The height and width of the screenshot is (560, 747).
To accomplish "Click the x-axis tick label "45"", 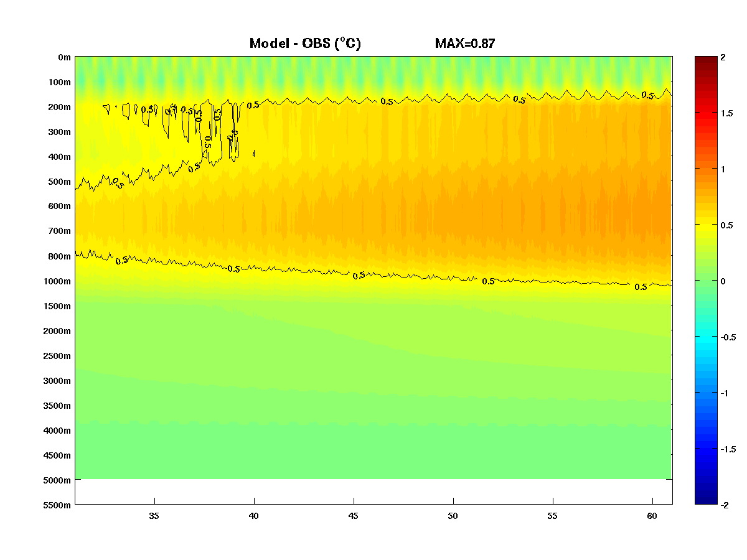I will pos(354,516).
